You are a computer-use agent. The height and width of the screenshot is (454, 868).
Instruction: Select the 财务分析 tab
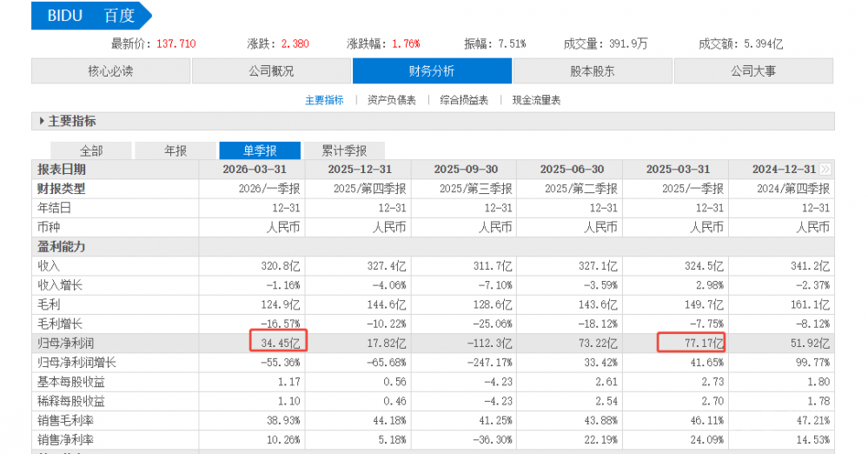[432, 71]
